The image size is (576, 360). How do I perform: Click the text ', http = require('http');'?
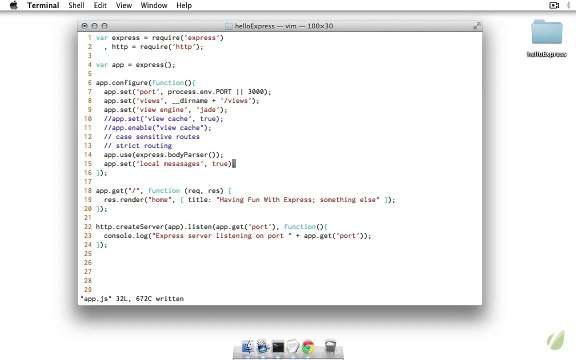(x=154, y=47)
